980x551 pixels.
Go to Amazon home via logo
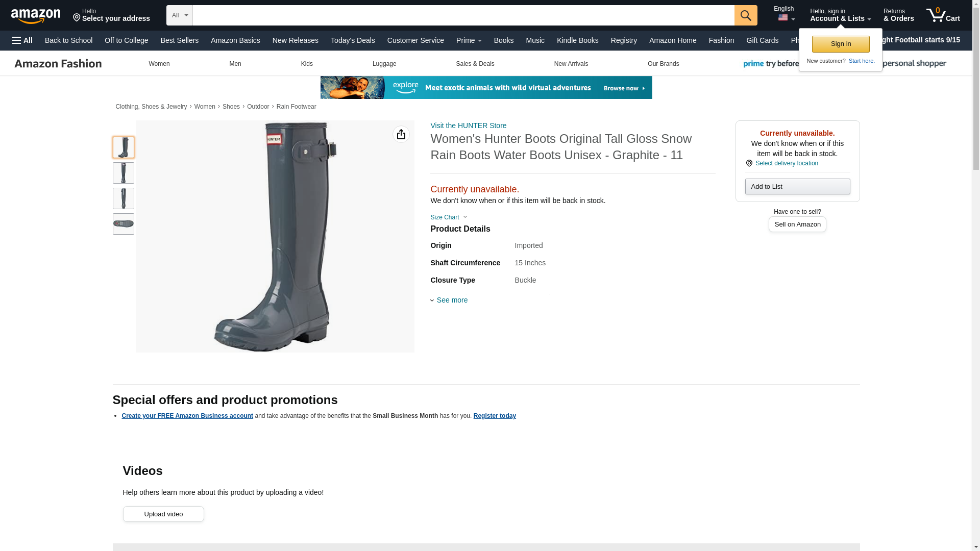click(36, 16)
